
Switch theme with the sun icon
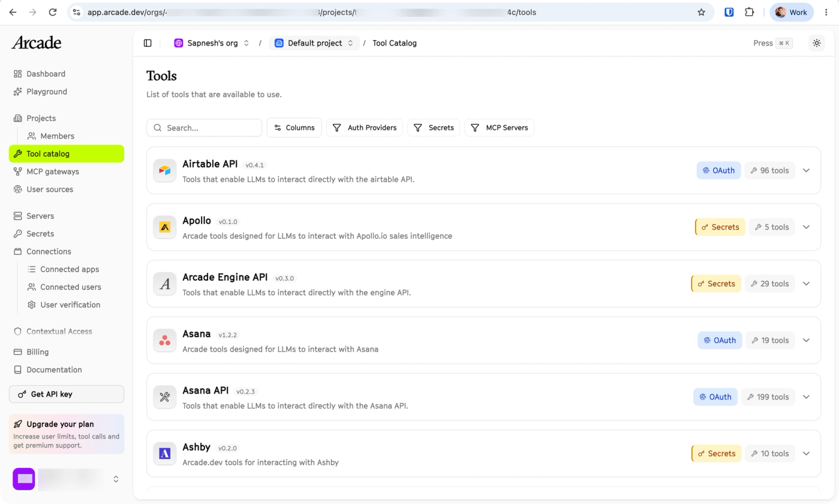[817, 43]
